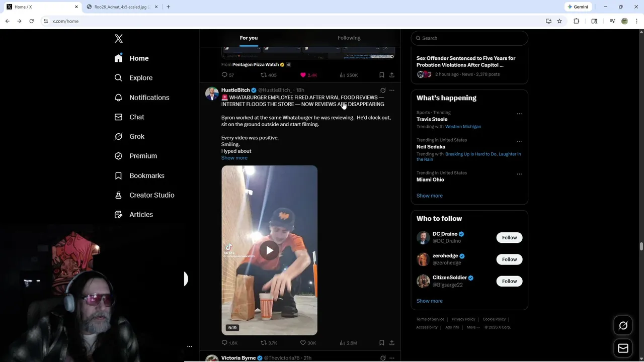Bookmark the Pentagon Pizza Watch post

coord(382,75)
